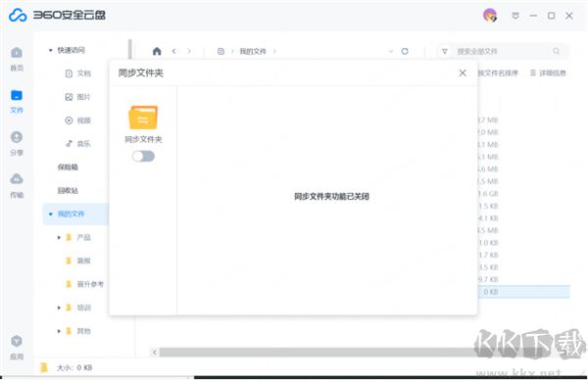Click the 同步文件夹功能已关闭 message
588x380 pixels.
point(331,197)
